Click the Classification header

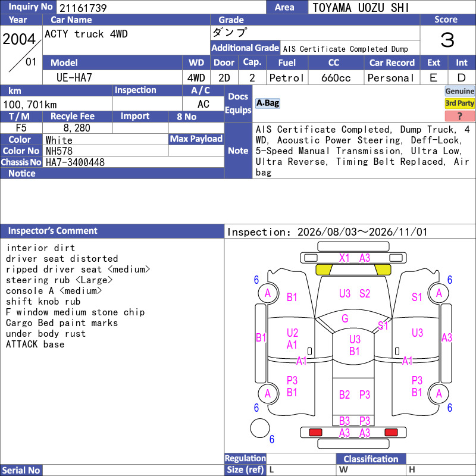pyautogui.click(x=371, y=459)
